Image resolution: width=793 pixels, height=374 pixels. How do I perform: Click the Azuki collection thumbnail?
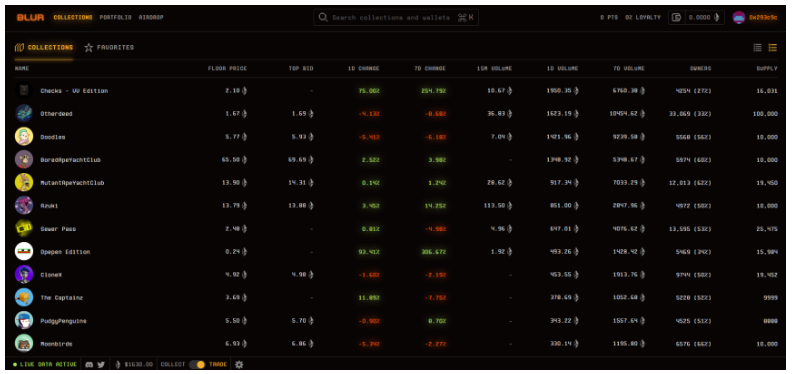pos(24,206)
